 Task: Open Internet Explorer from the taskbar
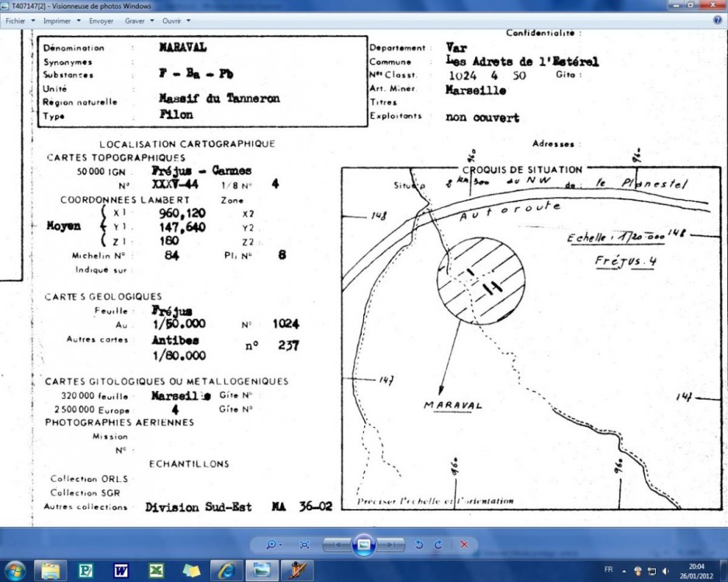pos(226,570)
